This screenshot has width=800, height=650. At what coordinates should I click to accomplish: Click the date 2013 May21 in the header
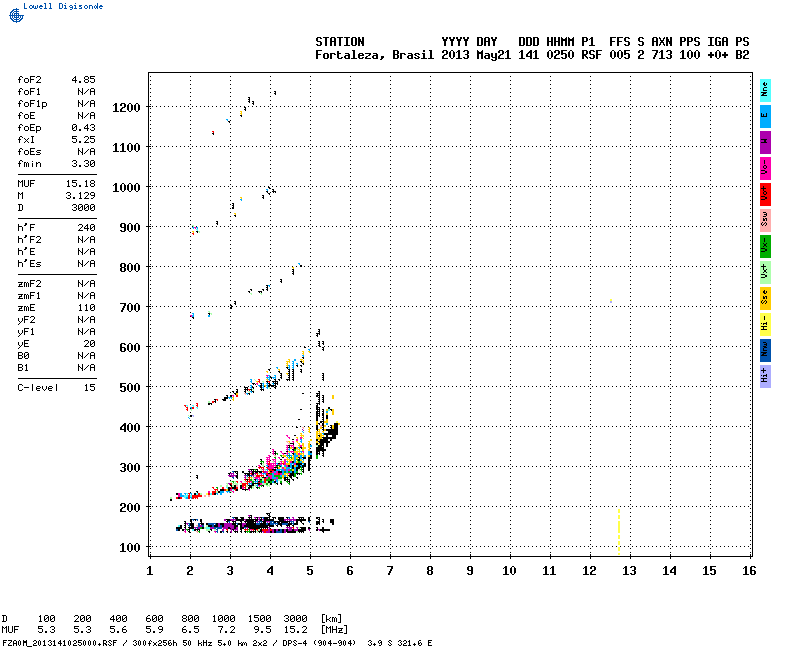(x=476, y=55)
